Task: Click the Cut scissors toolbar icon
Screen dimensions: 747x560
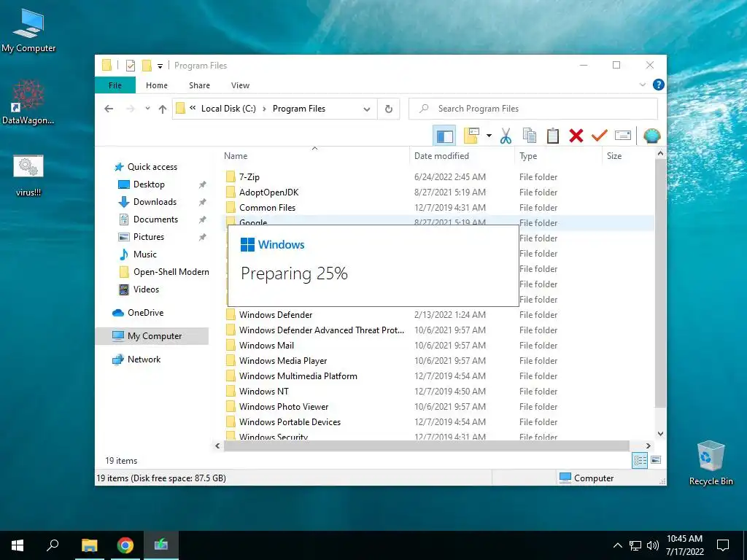Action: tap(506, 136)
